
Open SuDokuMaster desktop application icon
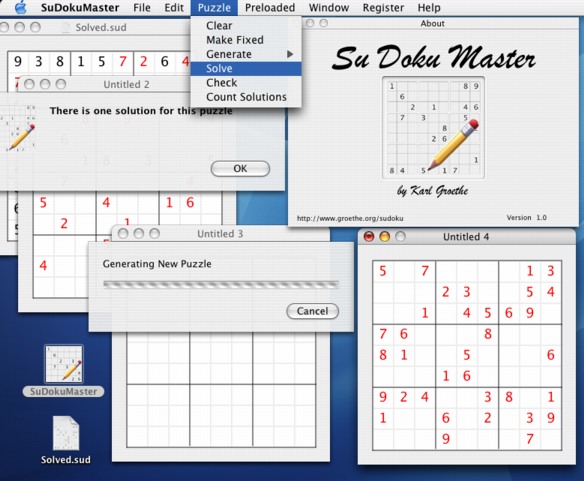tap(64, 364)
